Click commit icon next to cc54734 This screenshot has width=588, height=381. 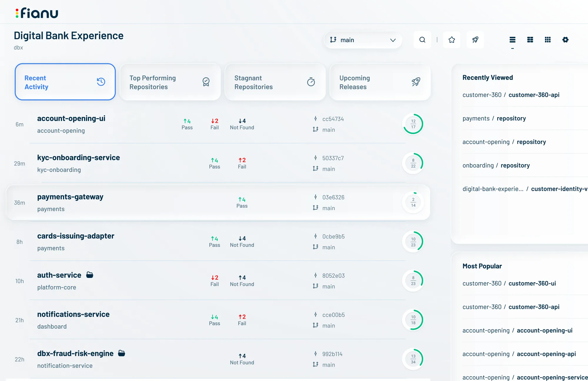pos(315,119)
